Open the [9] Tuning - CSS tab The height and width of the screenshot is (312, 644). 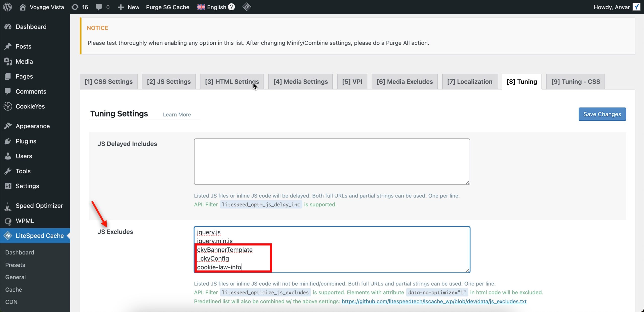click(576, 82)
